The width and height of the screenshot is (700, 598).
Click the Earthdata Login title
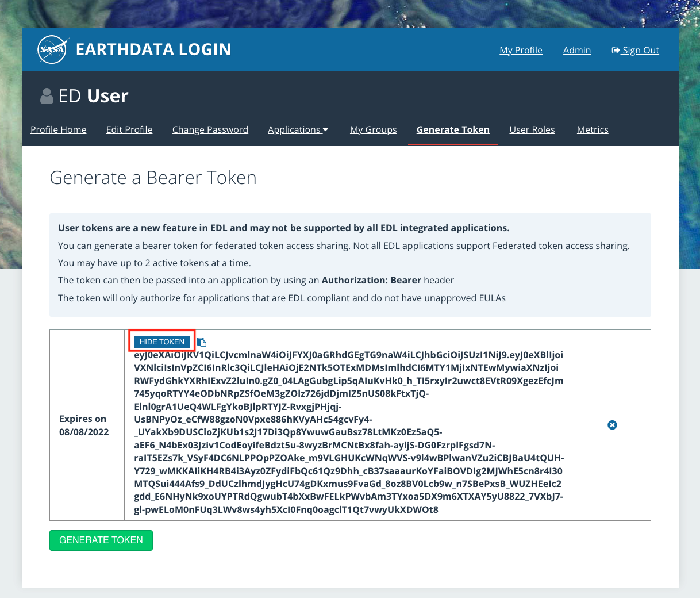coord(153,49)
